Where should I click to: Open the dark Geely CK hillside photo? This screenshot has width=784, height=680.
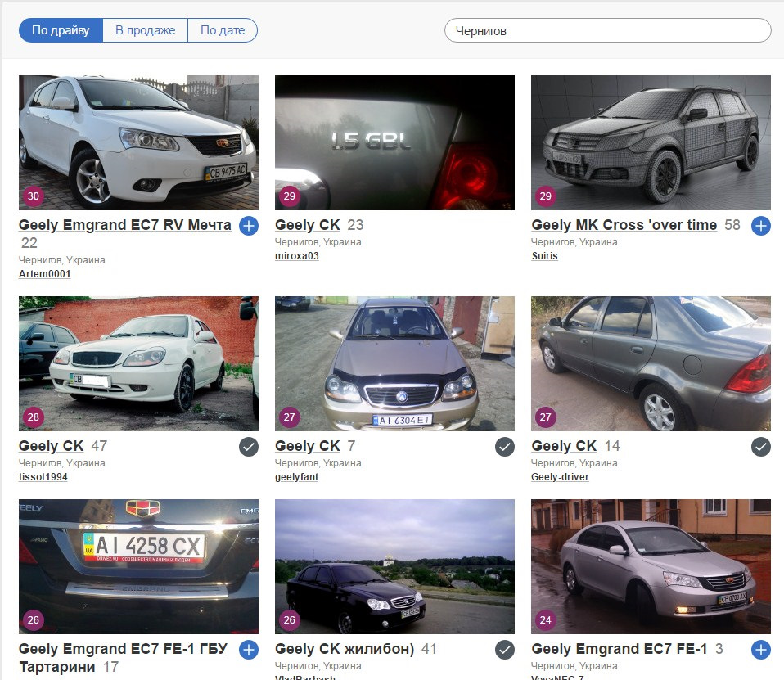click(x=394, y=566)
